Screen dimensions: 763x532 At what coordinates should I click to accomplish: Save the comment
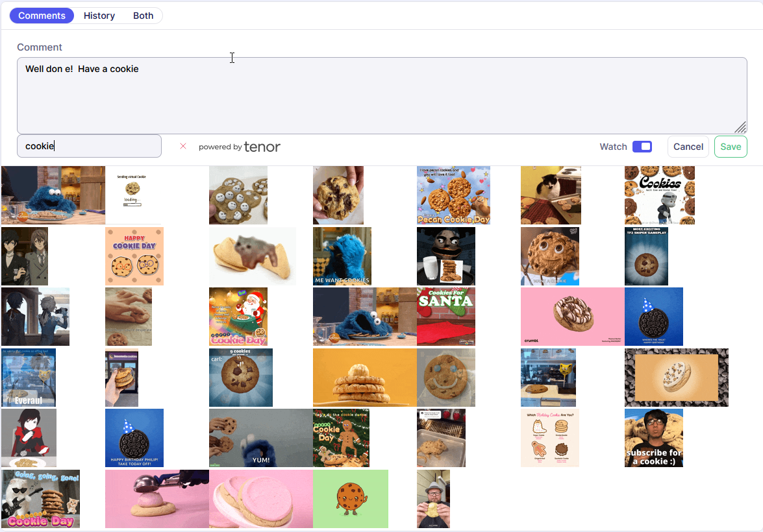pyautogui.click(x=731, y=147)
